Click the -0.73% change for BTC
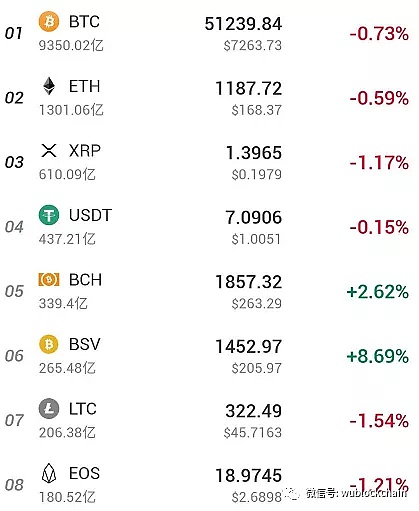 tap(379, 34)
